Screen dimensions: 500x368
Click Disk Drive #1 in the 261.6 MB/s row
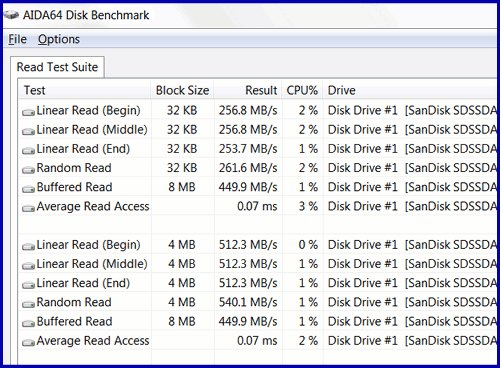[363, 168]
